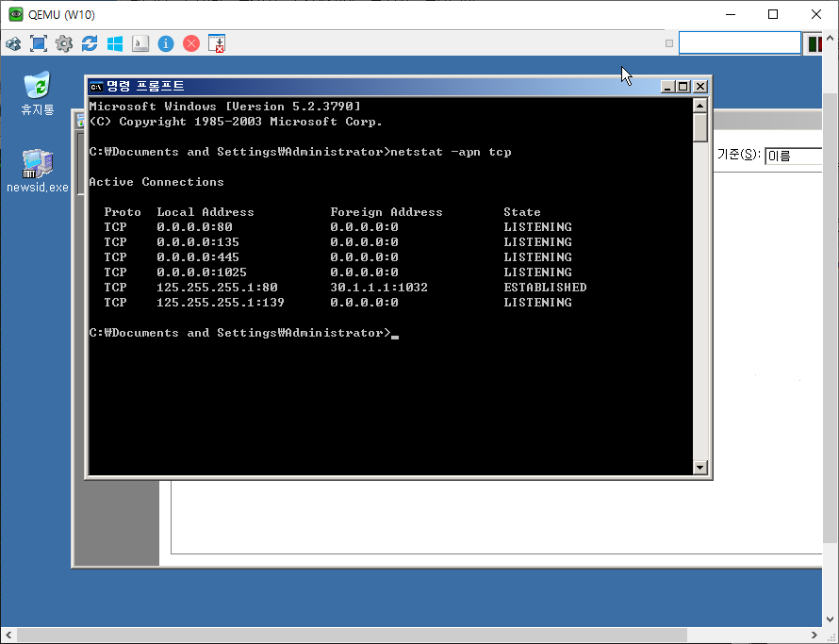Click the blue refresh arrows icon

90,43
